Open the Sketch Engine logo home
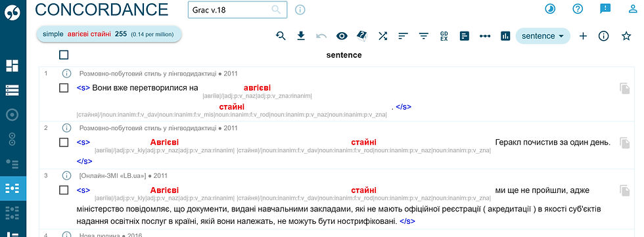Screen dimensions: 644x237 (x=12, y=12)
